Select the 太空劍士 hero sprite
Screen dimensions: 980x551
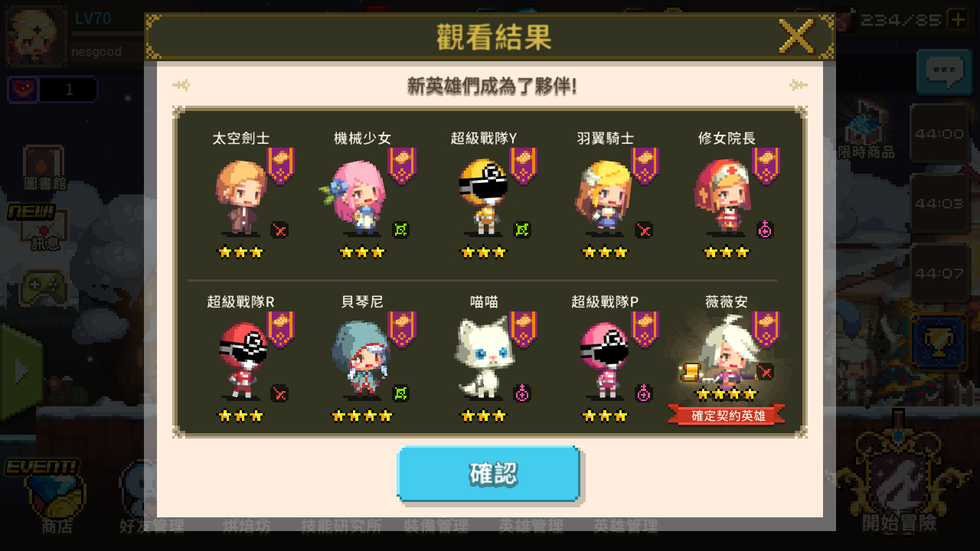(240, 197)
